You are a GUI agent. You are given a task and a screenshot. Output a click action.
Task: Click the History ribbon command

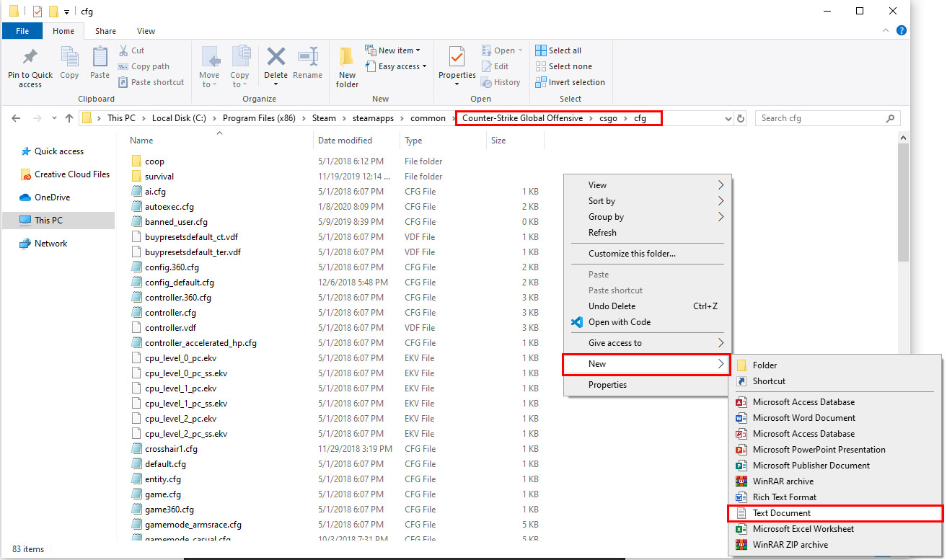click(501, 82)
